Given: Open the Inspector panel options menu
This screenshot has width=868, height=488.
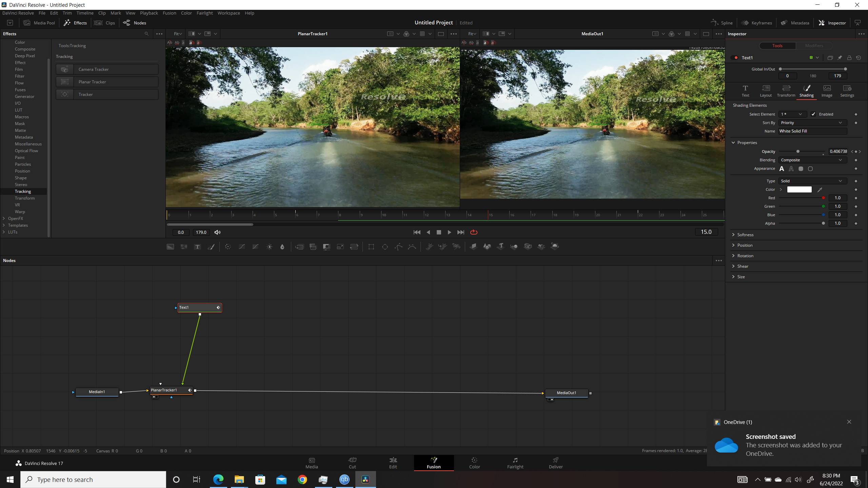Looking at the screenshot, I should click(x=861, y=34).
